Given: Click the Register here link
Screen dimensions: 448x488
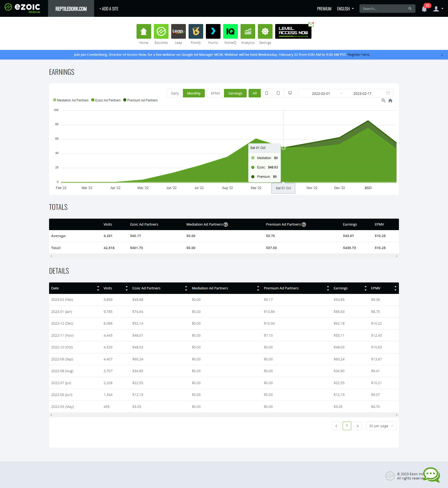Looking at the screenshot, I should coord(358,55).
